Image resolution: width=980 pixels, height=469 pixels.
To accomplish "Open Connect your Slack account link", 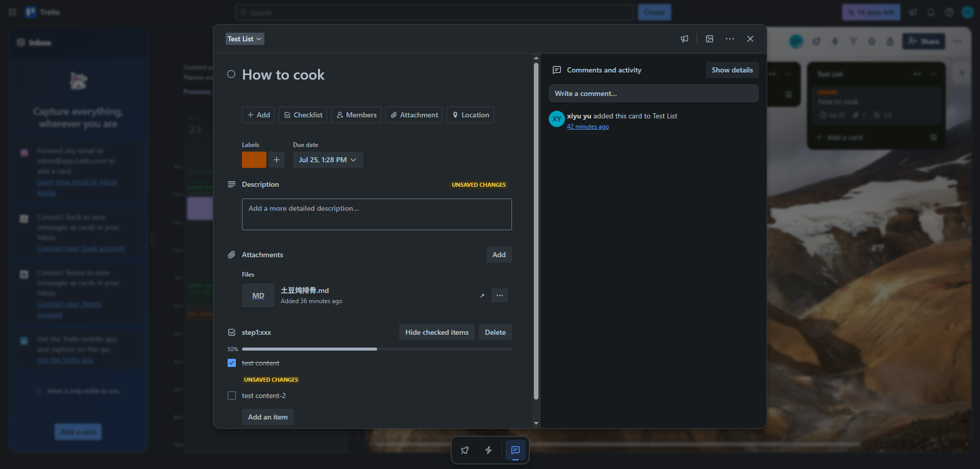I will (x=81, y=249).
